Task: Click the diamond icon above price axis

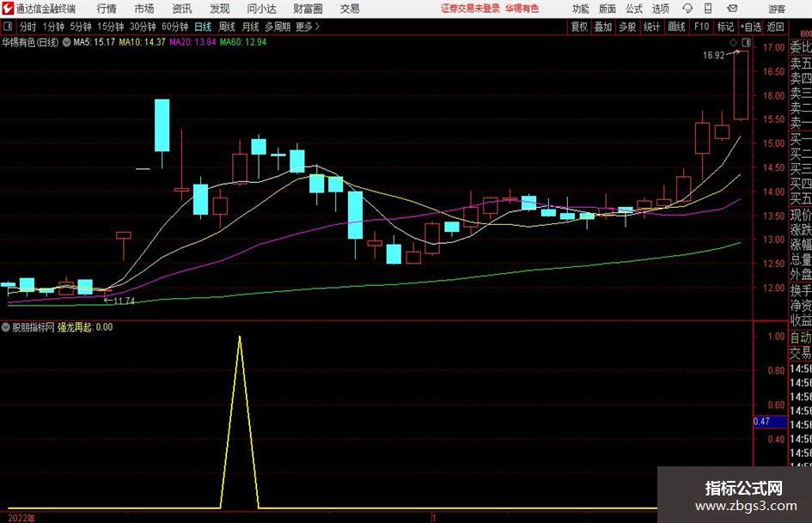Action: point(733,42)
